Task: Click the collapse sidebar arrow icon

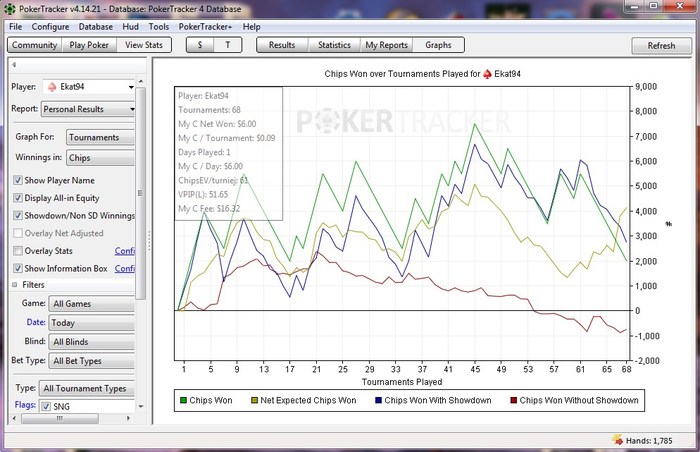Action: (x=14, y=64)
